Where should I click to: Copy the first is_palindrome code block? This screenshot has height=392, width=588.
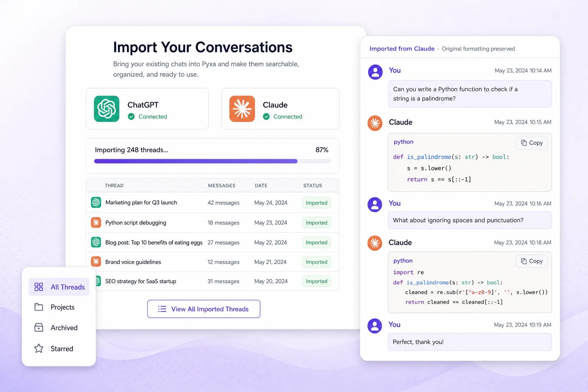tap(532, 143)
